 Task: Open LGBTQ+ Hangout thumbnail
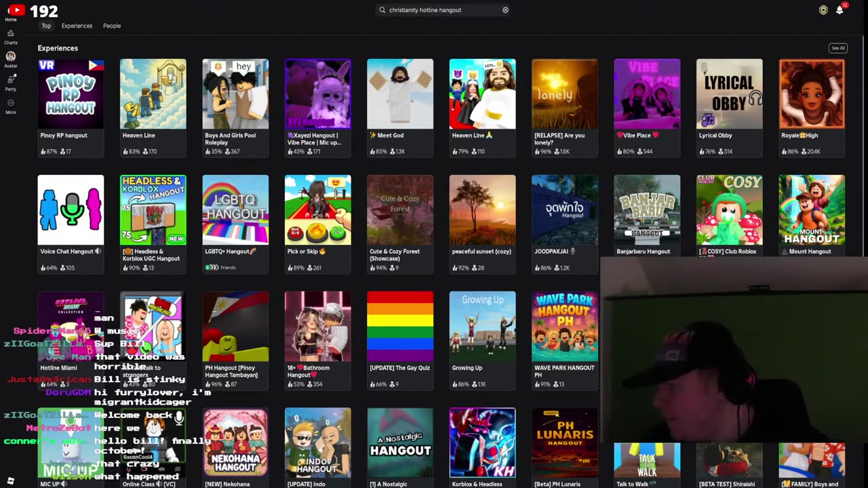point(235,210)
